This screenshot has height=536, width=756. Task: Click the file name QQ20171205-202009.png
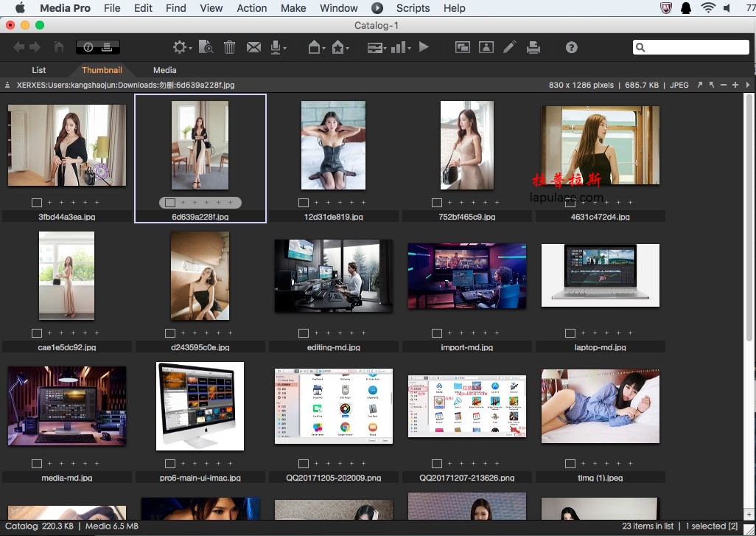click(334, 478)
